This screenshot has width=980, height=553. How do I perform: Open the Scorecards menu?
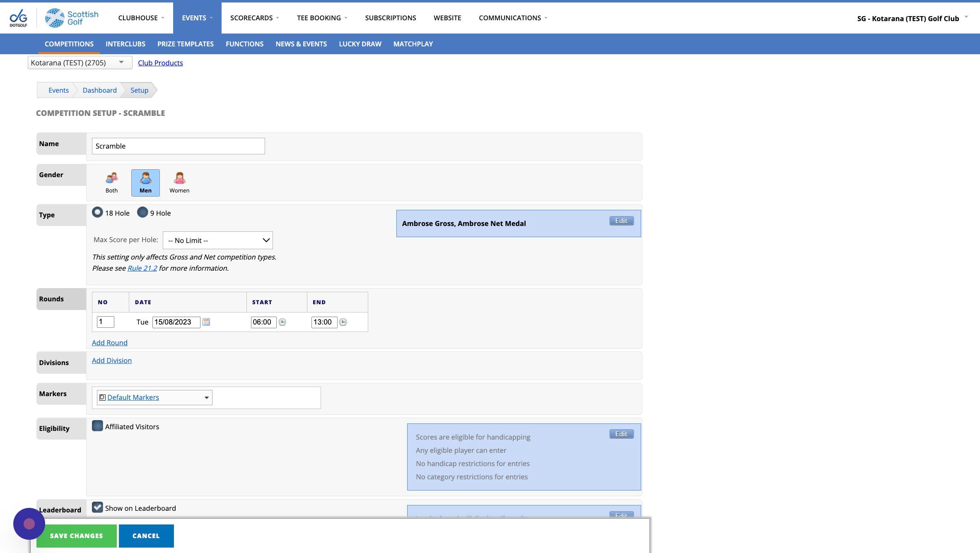(255, 18)
